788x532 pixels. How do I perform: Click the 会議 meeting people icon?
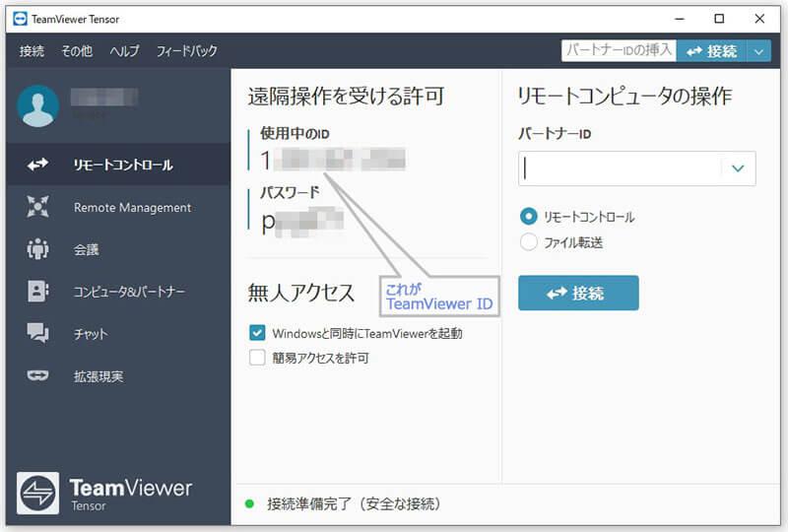[37, 249]
